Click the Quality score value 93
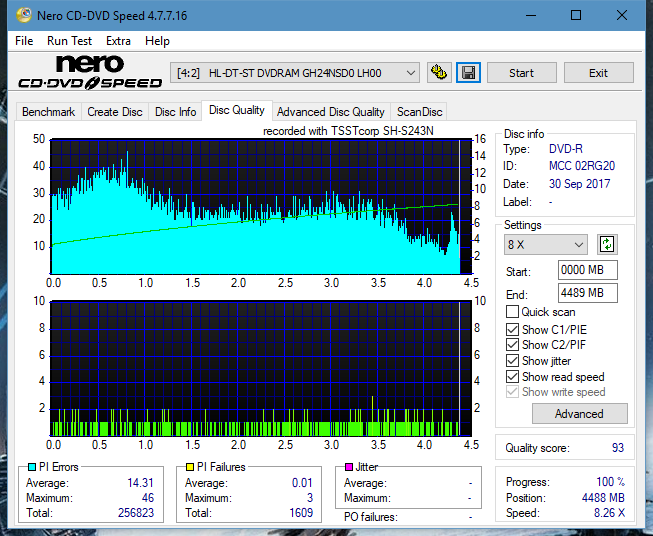653x536 pixels. coord(618,448)
